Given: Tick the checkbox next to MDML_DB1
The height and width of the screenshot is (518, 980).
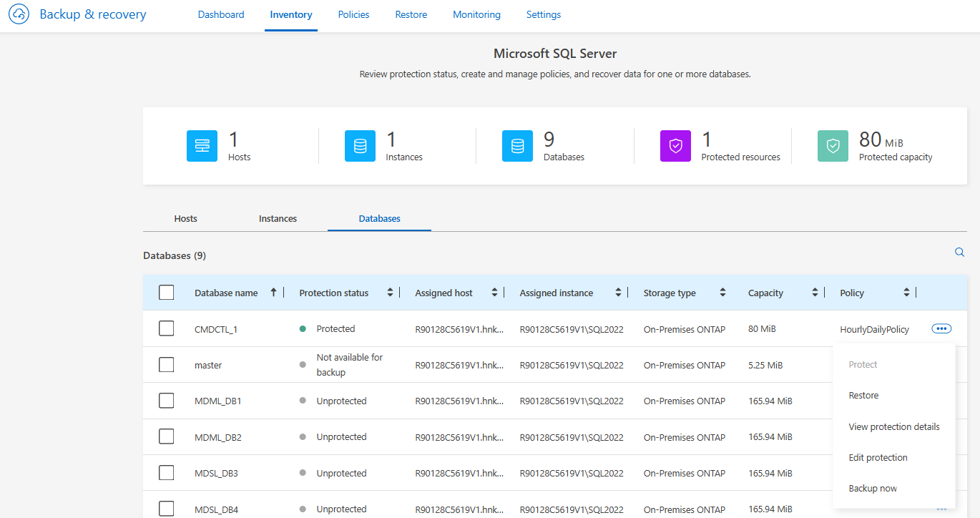Looking at the screenshot, I should (167, 401).
